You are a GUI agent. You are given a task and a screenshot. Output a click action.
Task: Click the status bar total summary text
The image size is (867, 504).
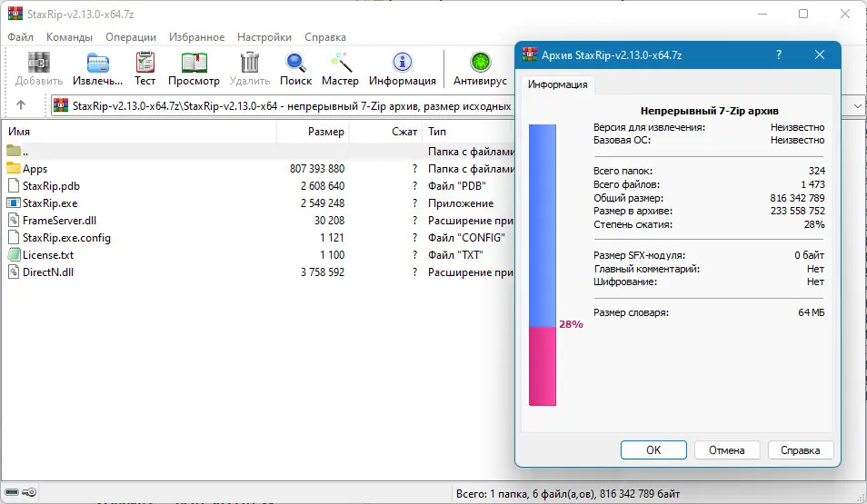click(568, 493)
